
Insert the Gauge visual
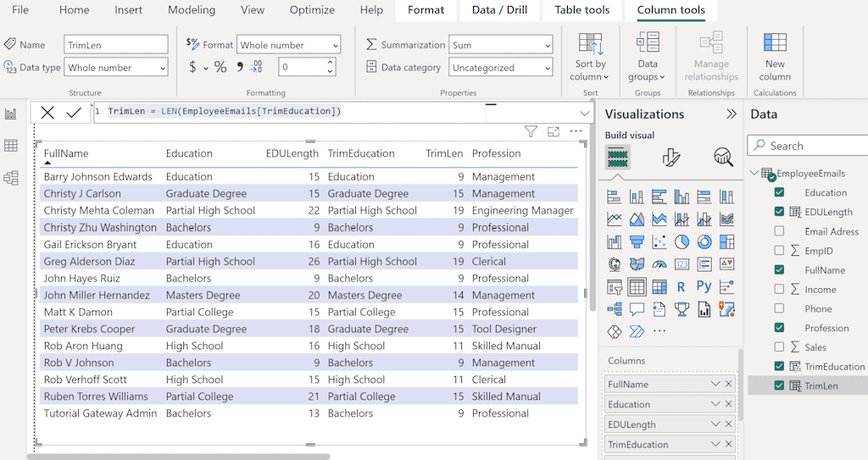tap(659, 264)
